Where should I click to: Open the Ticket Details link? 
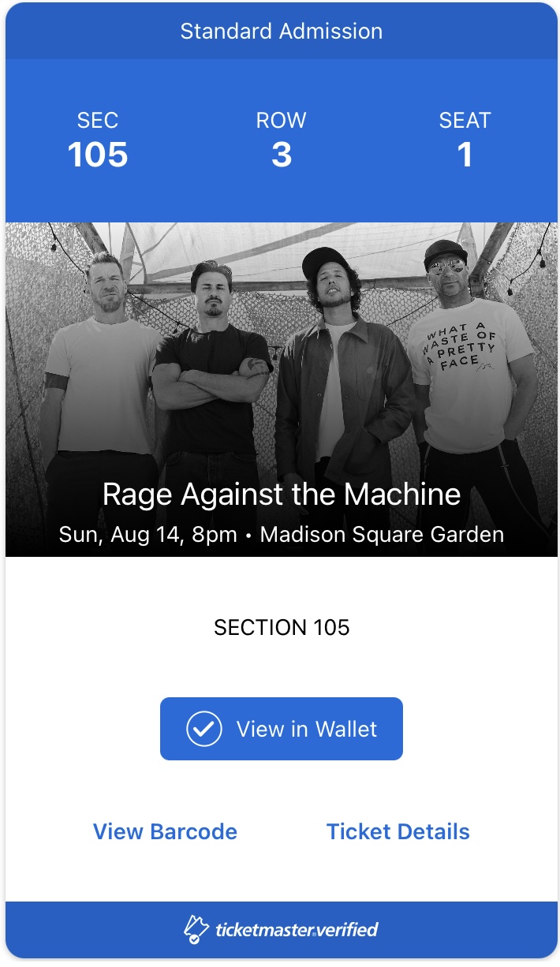pyautogui.click(x=398, y=831)
